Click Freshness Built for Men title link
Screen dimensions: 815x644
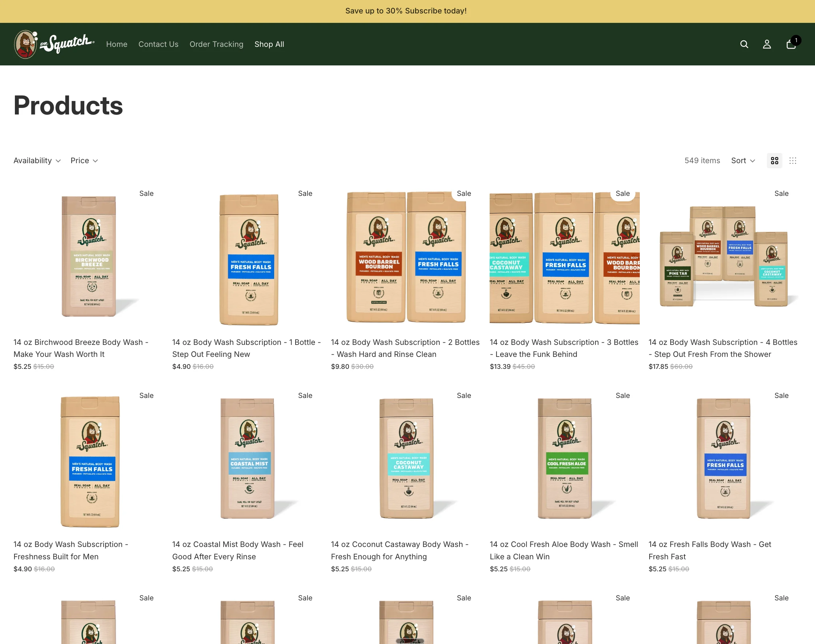point(71,550)
